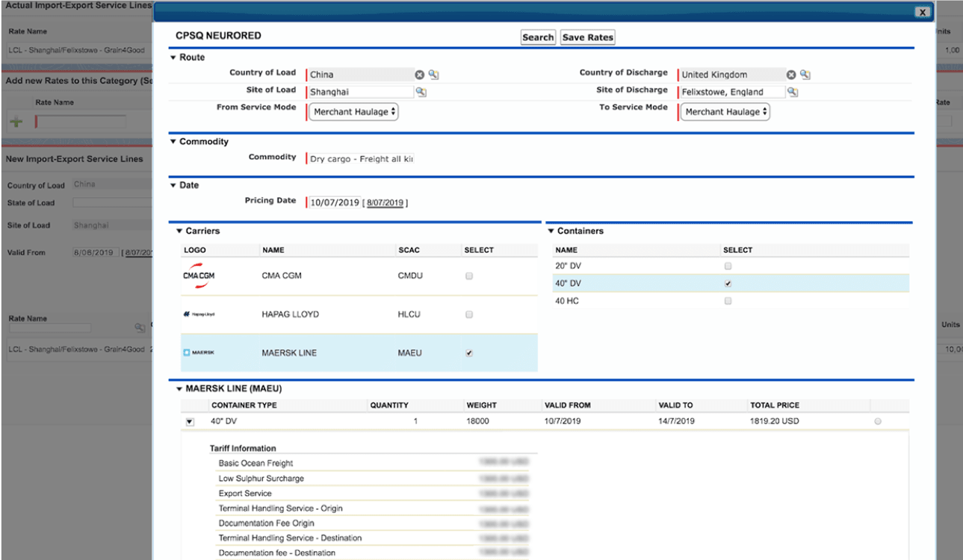
Task: Click the Maersk carrier logo
Action: click(x=199, y=353)
